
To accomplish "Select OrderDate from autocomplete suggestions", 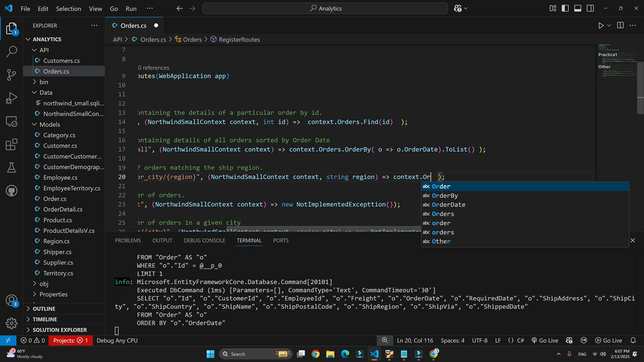I will pyautogui.click(x=448, y=205).
